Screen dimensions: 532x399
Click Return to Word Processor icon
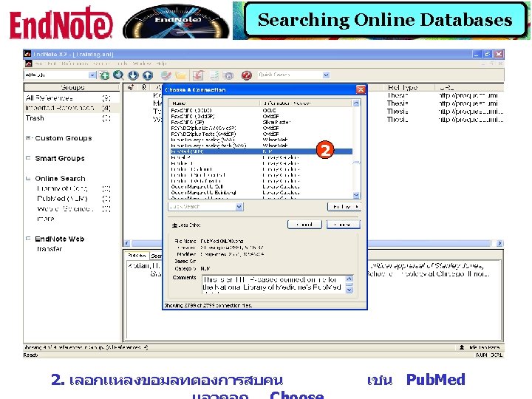[229, 75]
